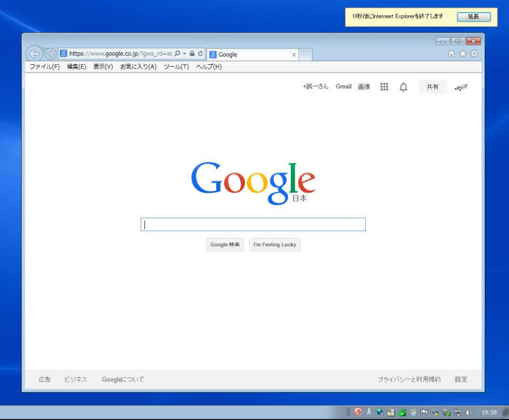Refresh the page with the reload icon
This screenshot has height=420, width=509.
(200, 53)
